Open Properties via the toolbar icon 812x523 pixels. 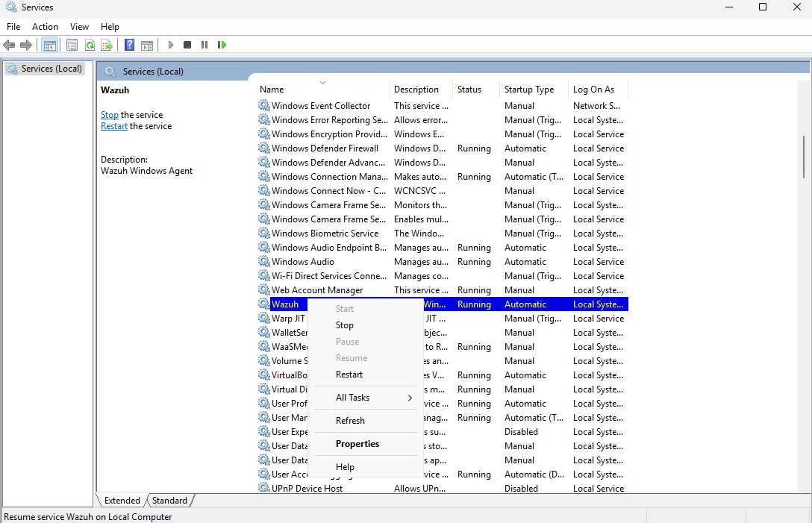click(x=72, y=45)
